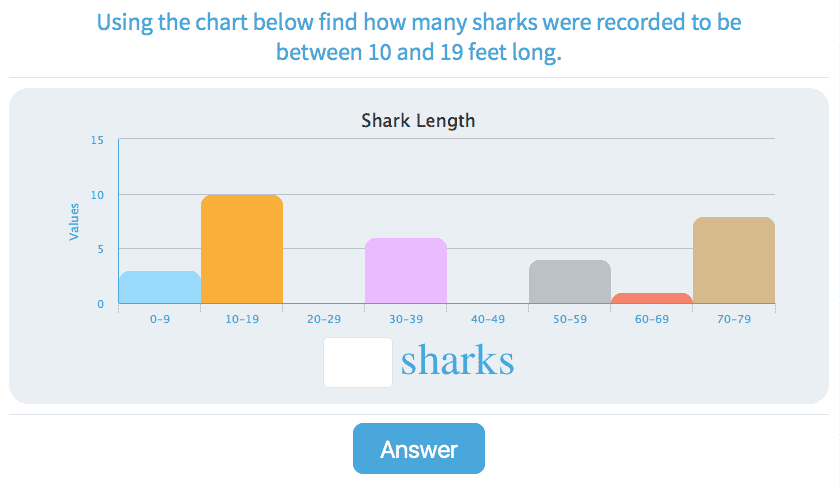Click the orange 10-19 bar

coord(242,250)
